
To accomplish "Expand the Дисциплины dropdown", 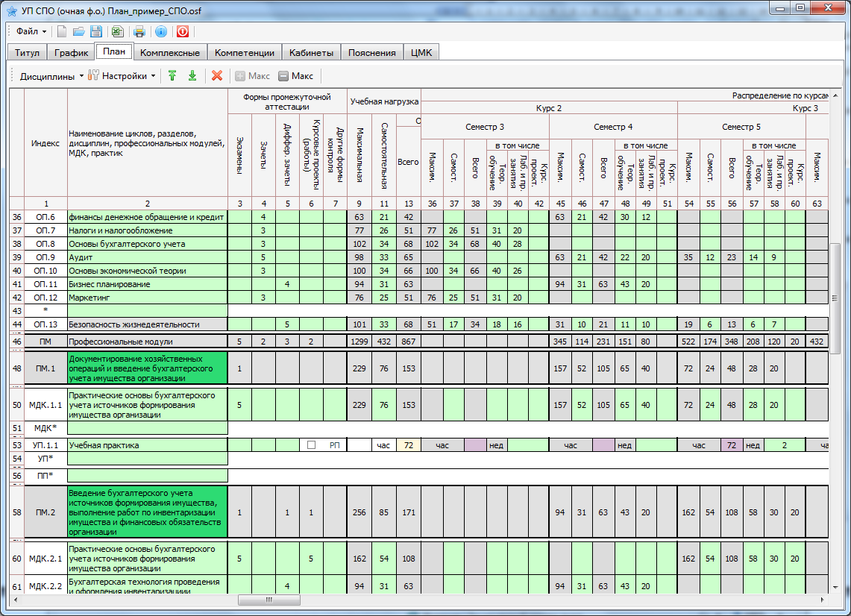I will pos(51,76).
